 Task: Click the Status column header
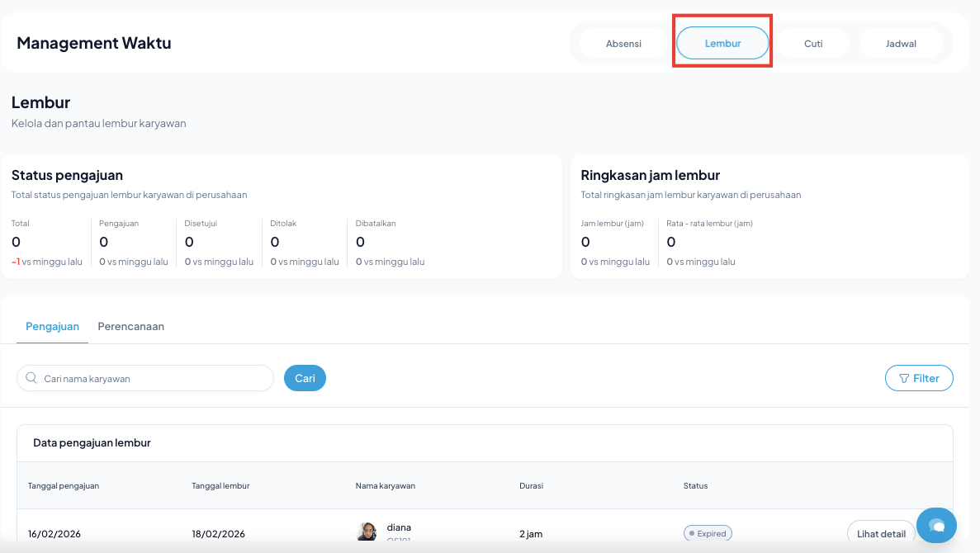[x=695, y=486]
